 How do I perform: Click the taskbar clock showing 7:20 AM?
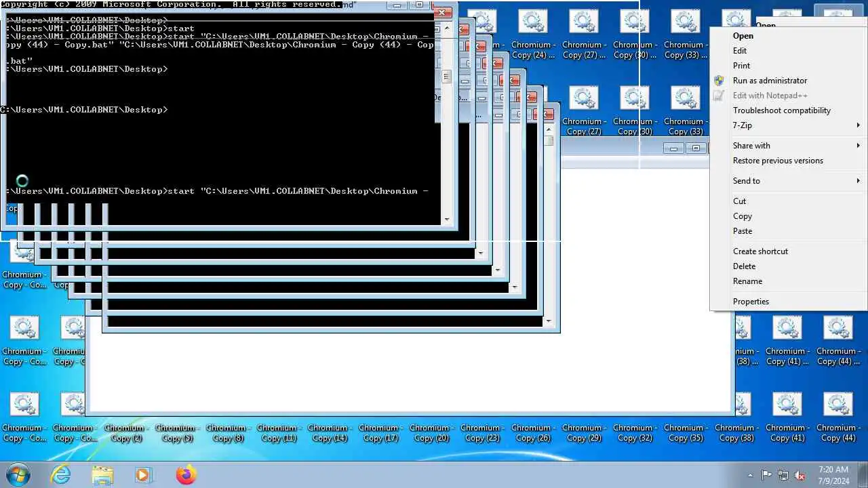click(x=833, y=474)
